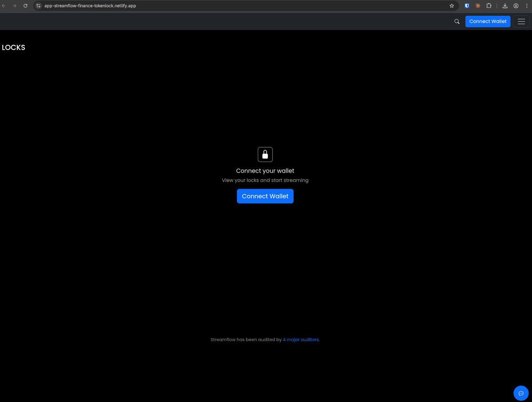The width and height of the screenshot is (532, 402).
Task: Click the large center Connect Wallet button
Action: point(265,196)
